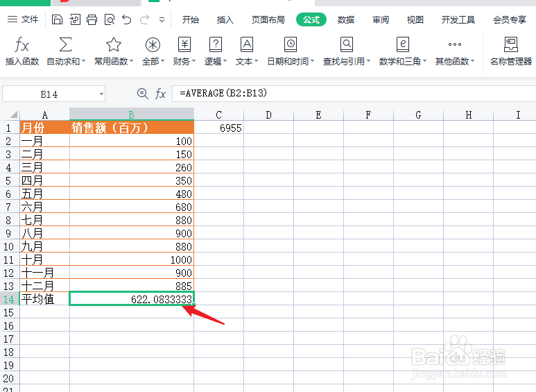Click the Select All corner triangle
536x392 pixels.
pyautogui.click(x=13, y=114)
